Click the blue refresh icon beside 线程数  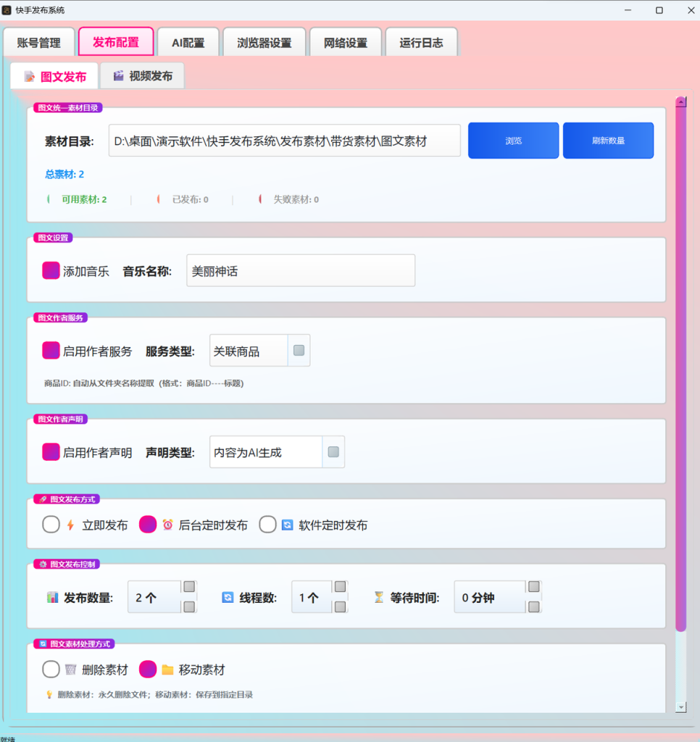[x=228, y=597]
